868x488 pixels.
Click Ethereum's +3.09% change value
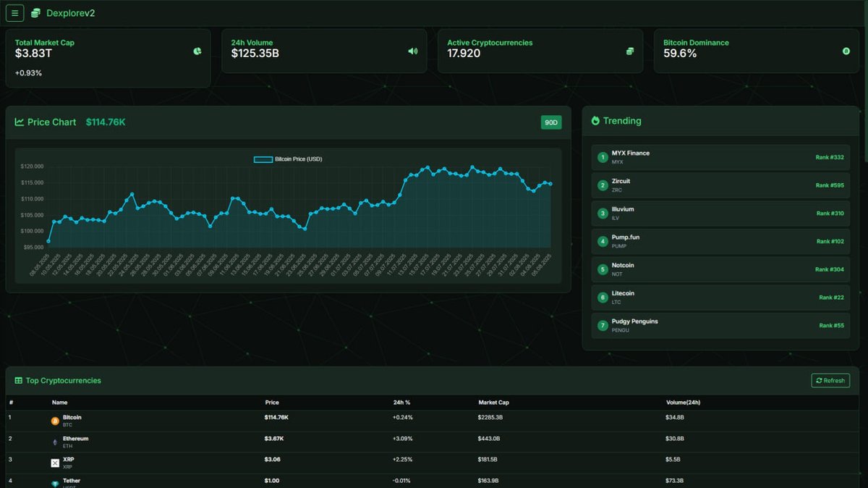[402, 439]
